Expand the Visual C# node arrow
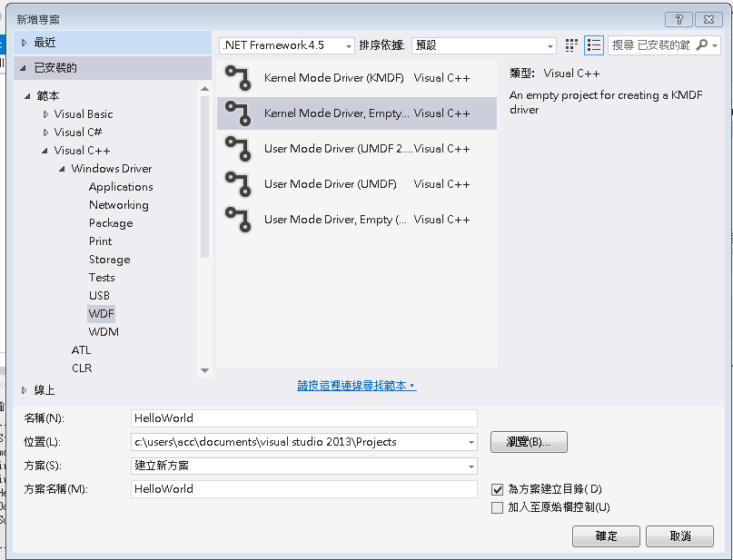Viewport: 733px width, 560px height. tap(45, 133)
